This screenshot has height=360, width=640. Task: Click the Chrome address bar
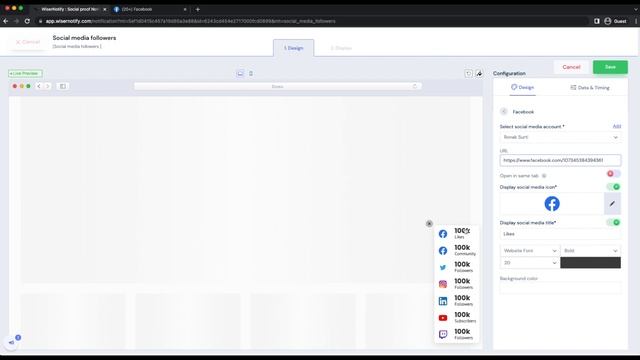click(x=314, y=21)
